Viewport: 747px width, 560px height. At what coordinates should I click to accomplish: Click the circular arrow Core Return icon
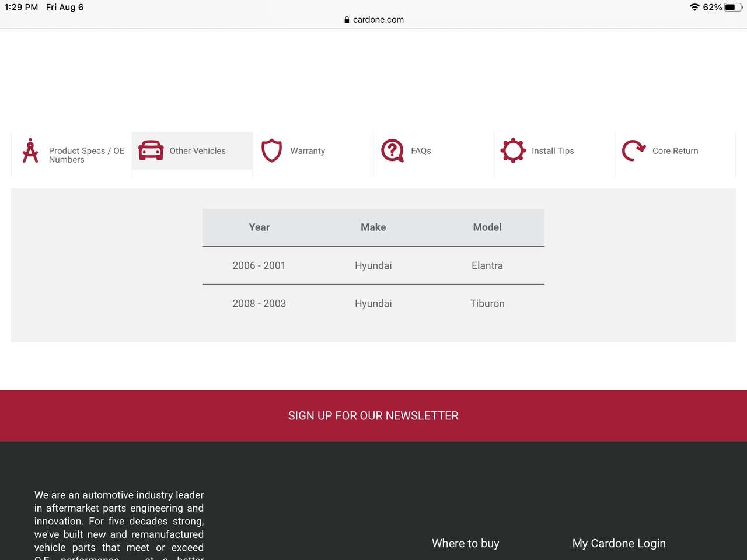tap(633, 150)
